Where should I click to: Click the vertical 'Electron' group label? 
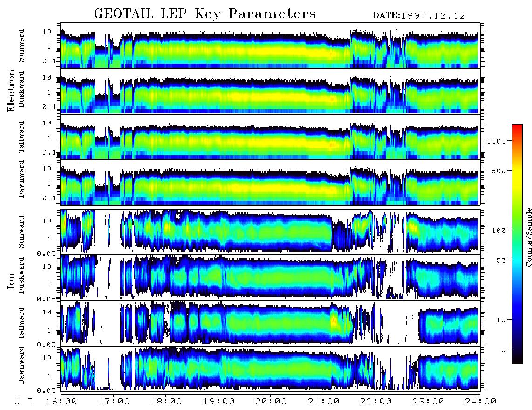point(11,90)
